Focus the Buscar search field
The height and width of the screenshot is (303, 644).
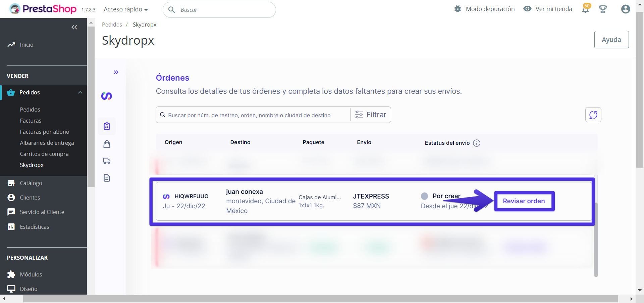click(219, 10)
